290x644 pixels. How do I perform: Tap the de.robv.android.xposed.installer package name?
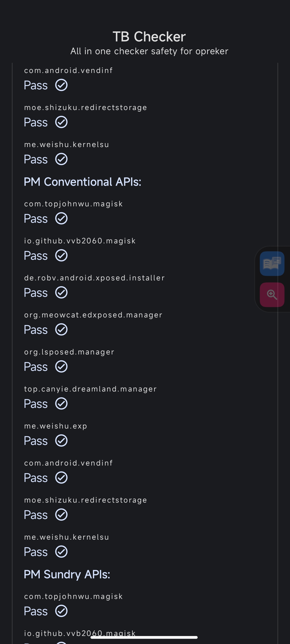95,278
